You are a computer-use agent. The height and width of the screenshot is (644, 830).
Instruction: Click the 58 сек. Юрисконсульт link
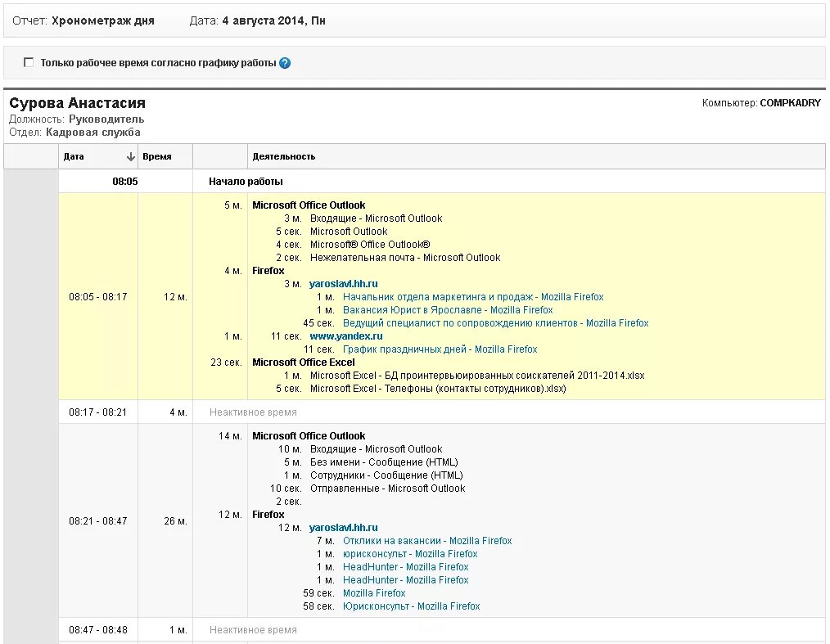(411, 606)
